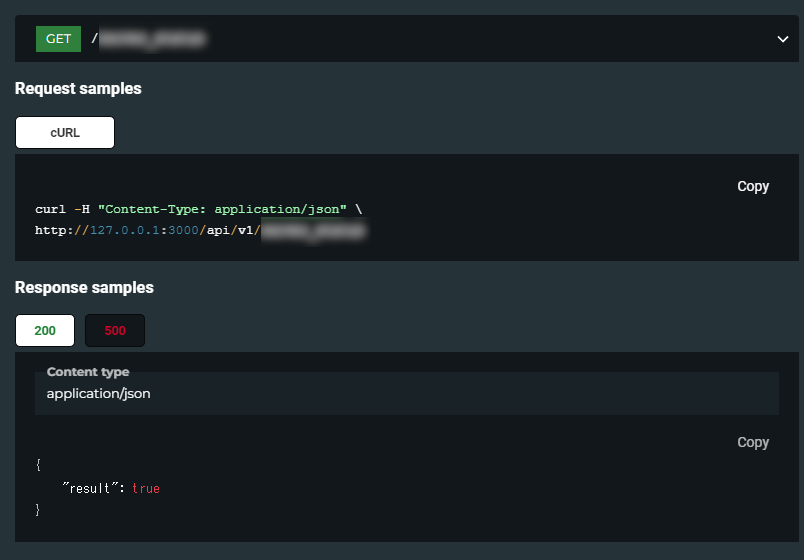This screenshot has height=560, width=804.
Task: Select the cURL request sample tab
Action: 65,132
